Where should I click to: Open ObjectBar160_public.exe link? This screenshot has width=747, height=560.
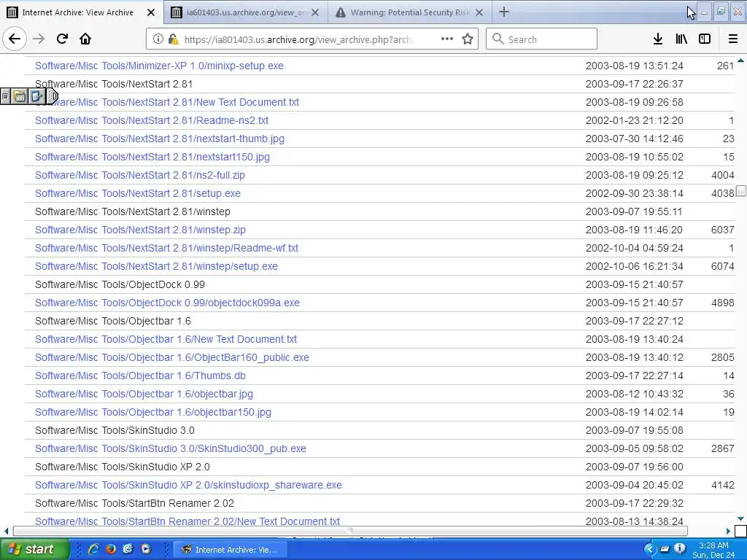[172, 357]
